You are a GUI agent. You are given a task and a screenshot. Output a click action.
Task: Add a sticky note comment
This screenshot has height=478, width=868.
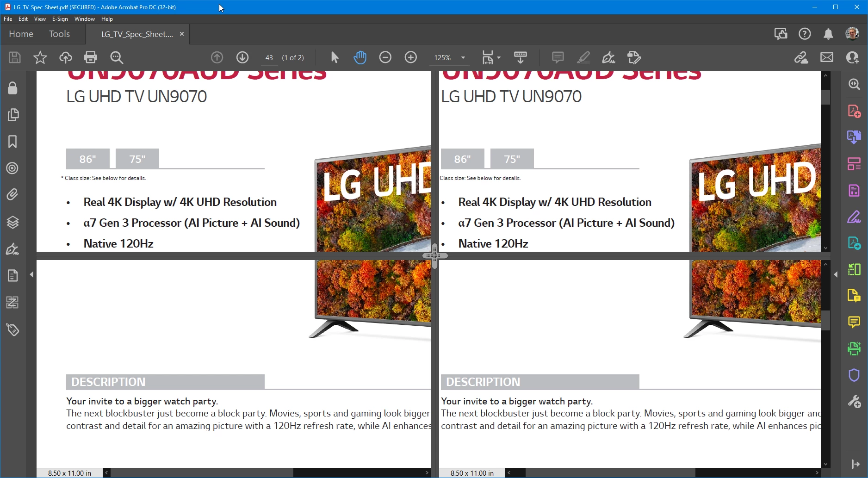click(558, 57)
